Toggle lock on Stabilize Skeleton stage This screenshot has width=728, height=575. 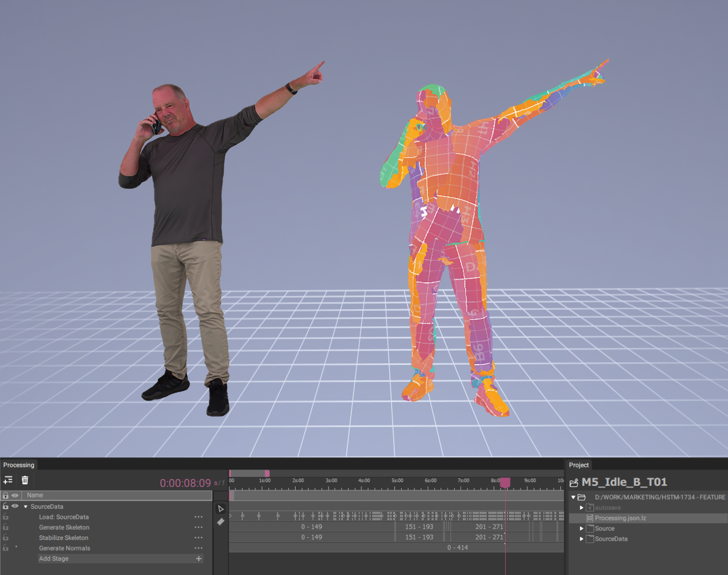point(5,538)
